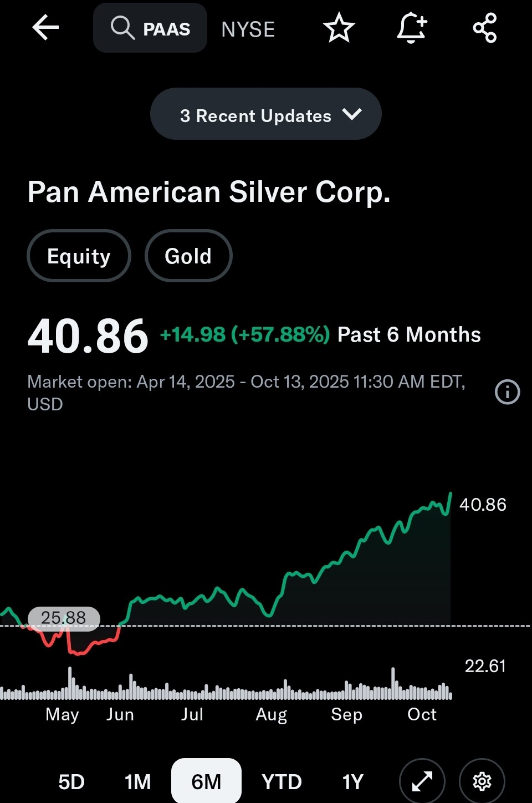
Task: Choose the 1Y chart range
Action: coord(352,782)
